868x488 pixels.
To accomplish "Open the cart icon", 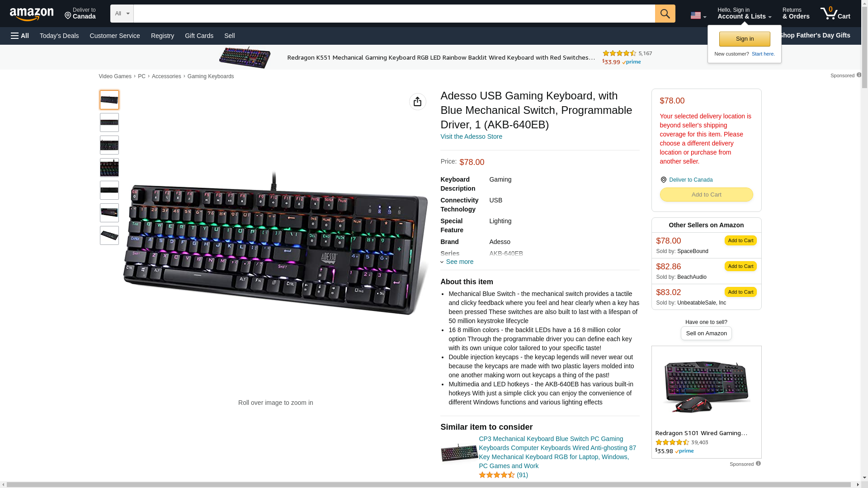I will [835, 13].
